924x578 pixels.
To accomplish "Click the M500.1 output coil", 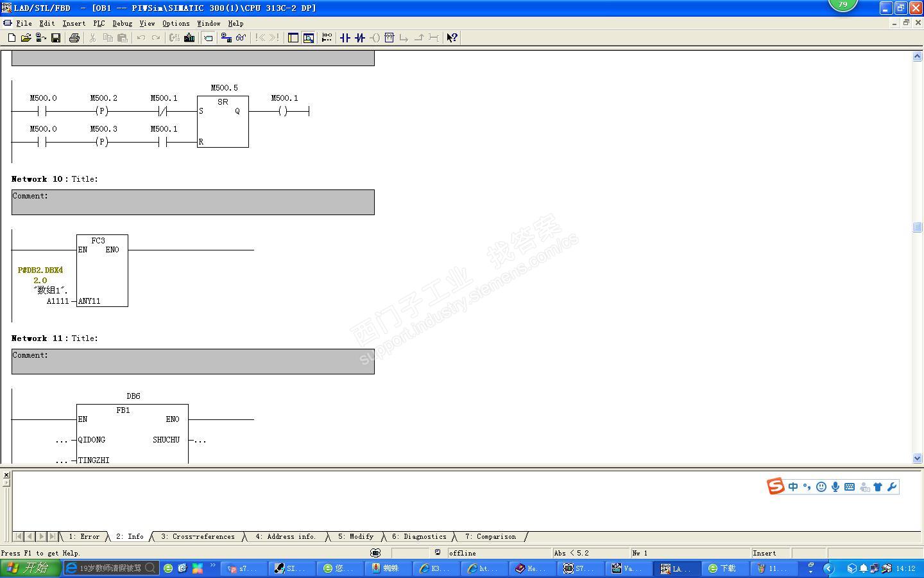I will point(284,111).
